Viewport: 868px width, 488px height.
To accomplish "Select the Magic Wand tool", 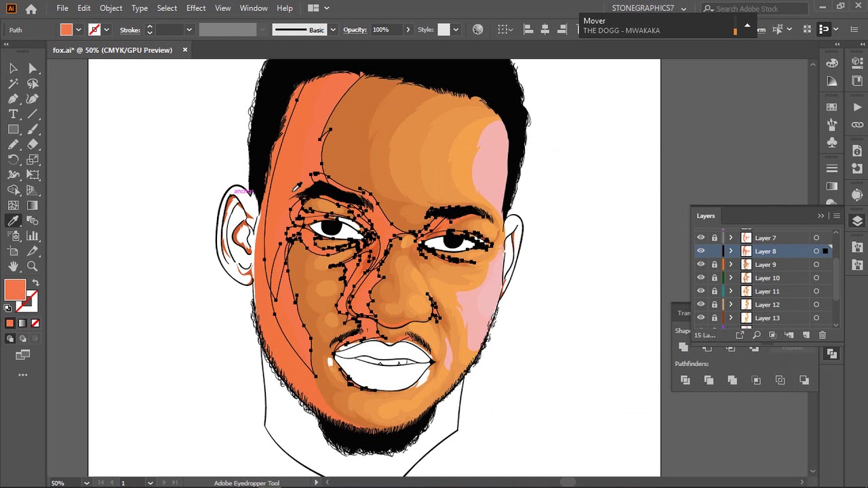I will (x=13, y=83).
